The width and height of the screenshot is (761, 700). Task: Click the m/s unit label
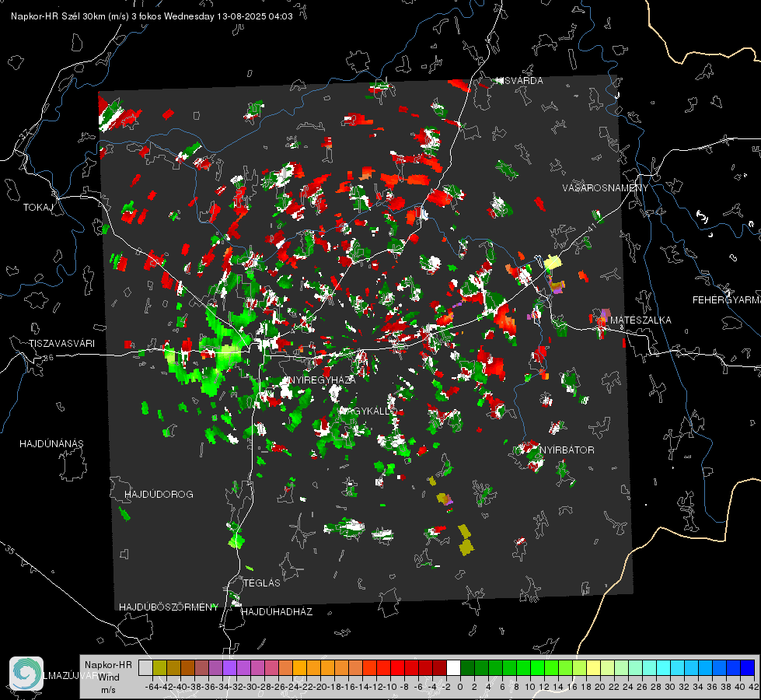point(108,690)
